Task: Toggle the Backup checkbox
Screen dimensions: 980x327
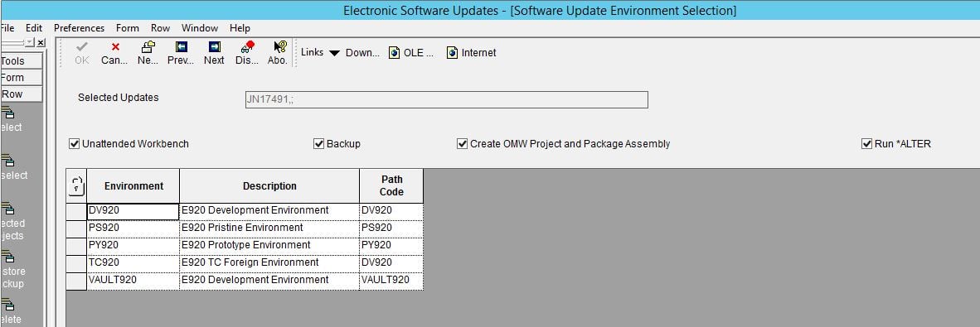Action: (x=318, y=144)
